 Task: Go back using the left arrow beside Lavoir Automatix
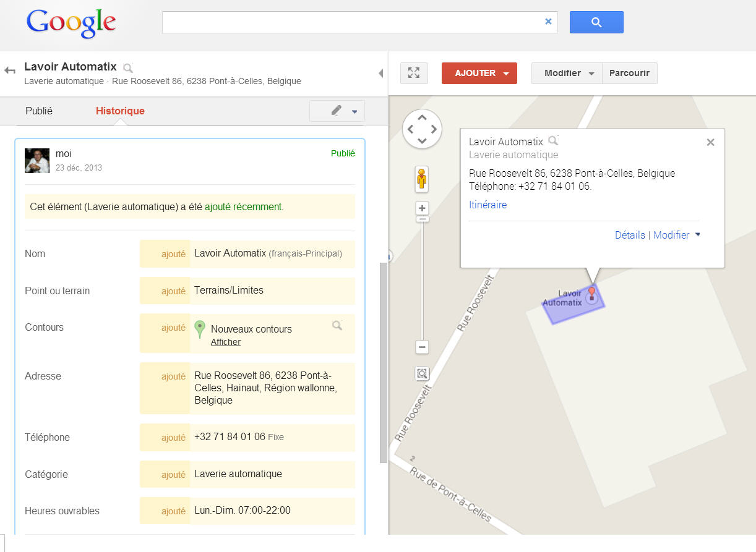pos(10,70)
